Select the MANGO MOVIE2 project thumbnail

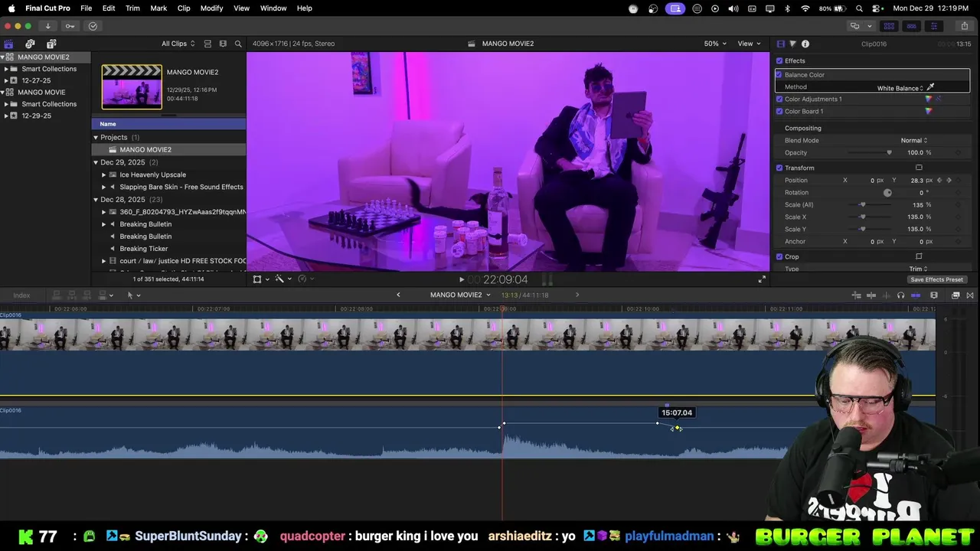[132, 86]
